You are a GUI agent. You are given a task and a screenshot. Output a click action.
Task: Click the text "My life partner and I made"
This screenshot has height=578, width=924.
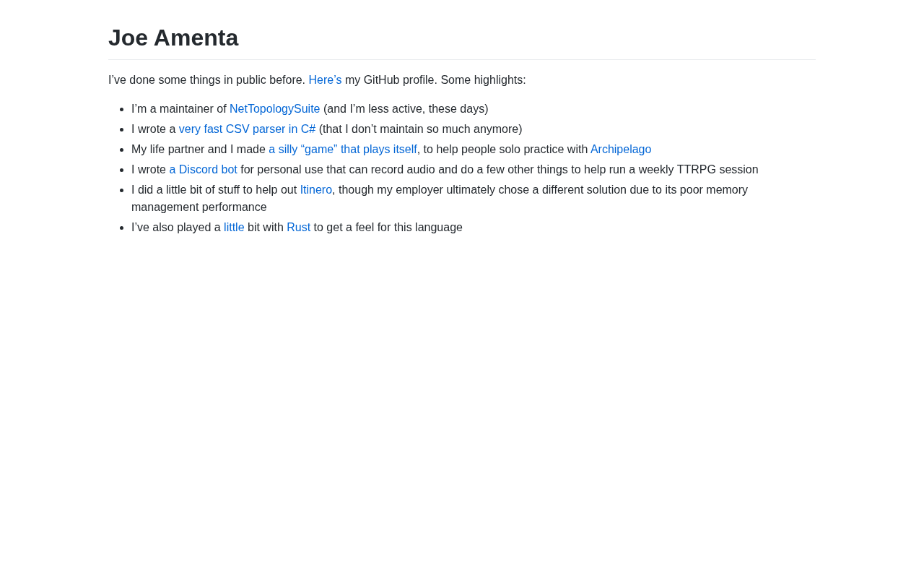pyautogui.click(x=199, y=150)
